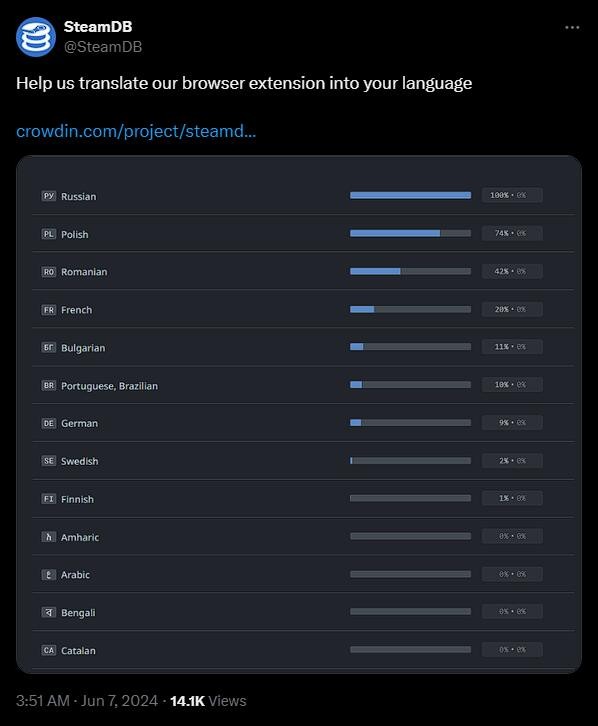The width and height of the screenshot is (598, 726).
Task: Click the FI Finnish language code badge
Action: pyautogui.click(x=49, y=499)
